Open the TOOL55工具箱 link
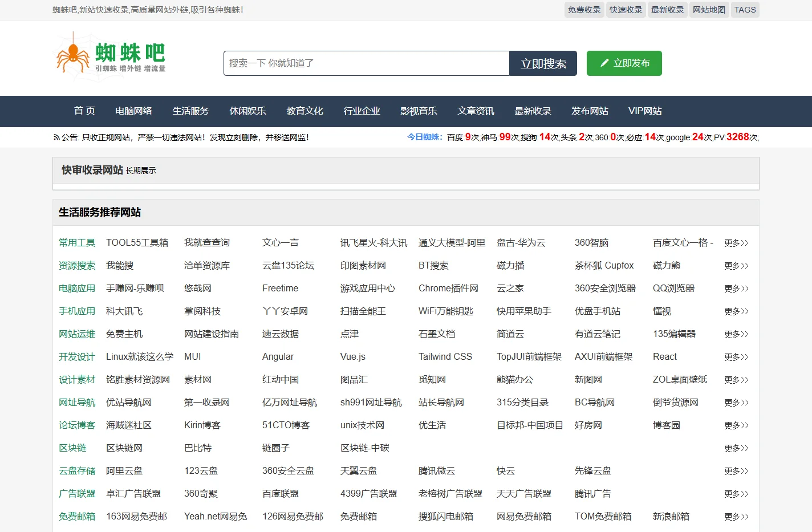812x532 pixels. (x=137, y=243)
